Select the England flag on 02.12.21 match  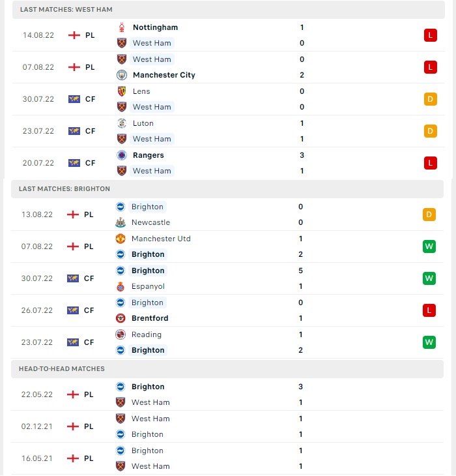(73, 426)
